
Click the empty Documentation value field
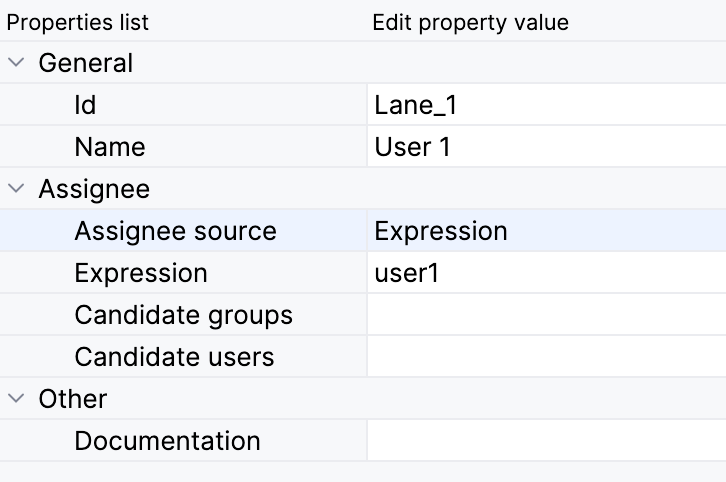[x=545, y=441]
